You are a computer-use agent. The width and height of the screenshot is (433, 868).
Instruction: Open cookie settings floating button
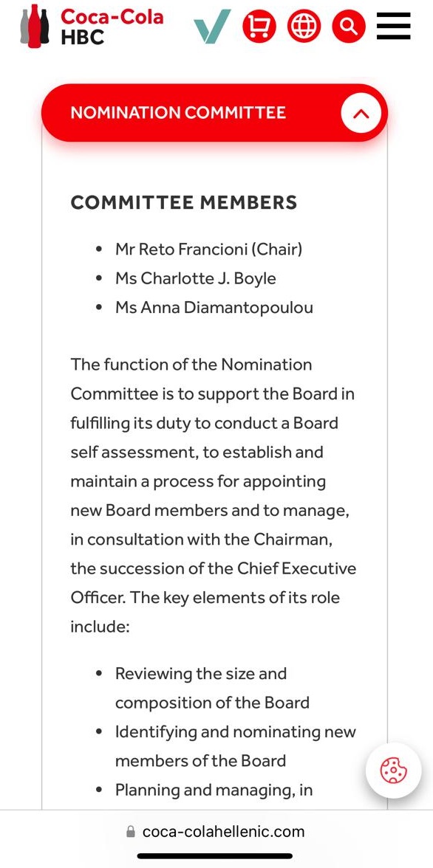(x=394, y=770)
